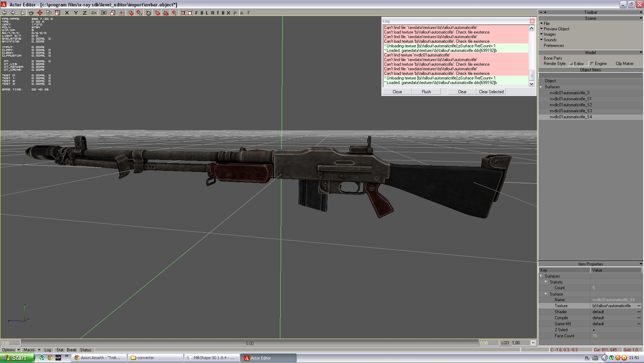This screenshot has width=644, height=363.
Task: Open MilkShape 3D from the taskbar
Action: pos(212,358)
